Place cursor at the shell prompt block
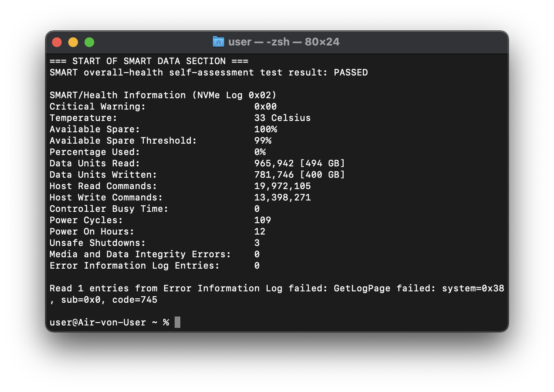 click(x=177, y=322)
